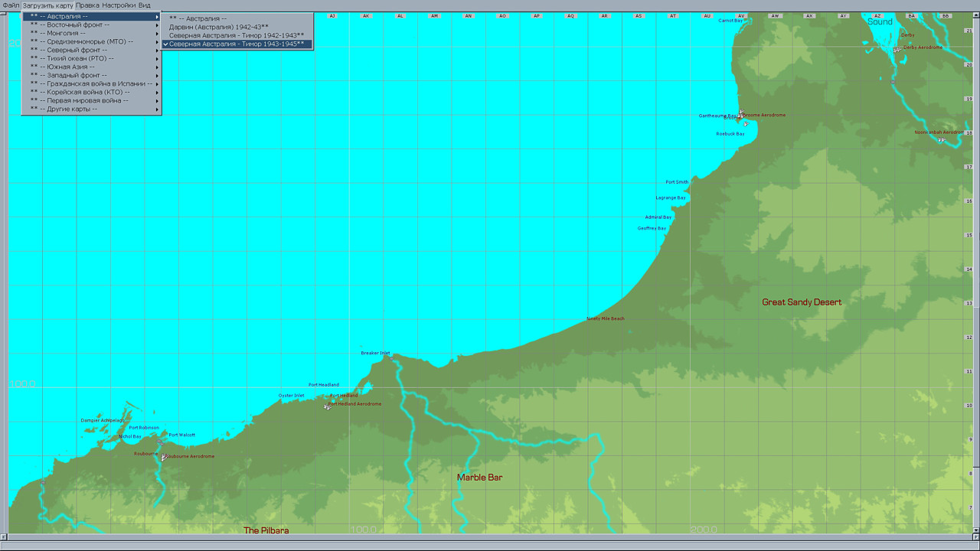Click the Oyster Inlet label
Image resolution: width=980 pixels, height=551 pixels.
click(291, 396)
